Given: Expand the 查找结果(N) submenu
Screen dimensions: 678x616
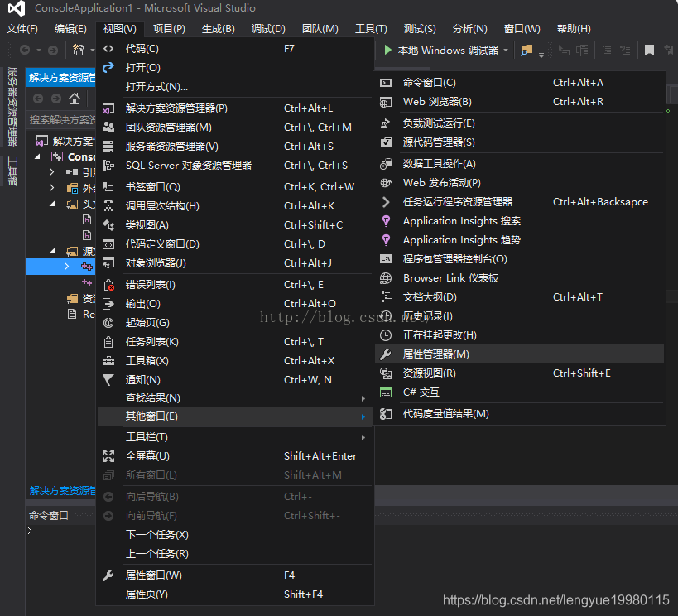Looking at the screenshot, I should coord(363,398).
